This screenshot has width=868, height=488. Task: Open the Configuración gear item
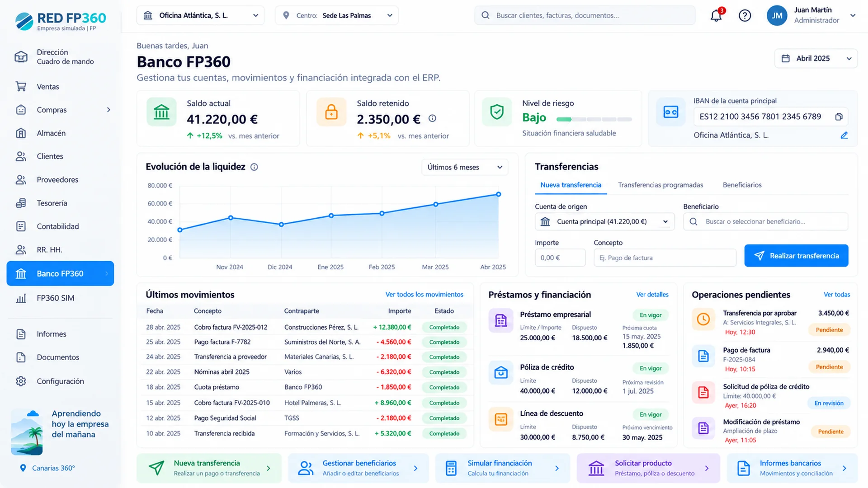(60, 381)
